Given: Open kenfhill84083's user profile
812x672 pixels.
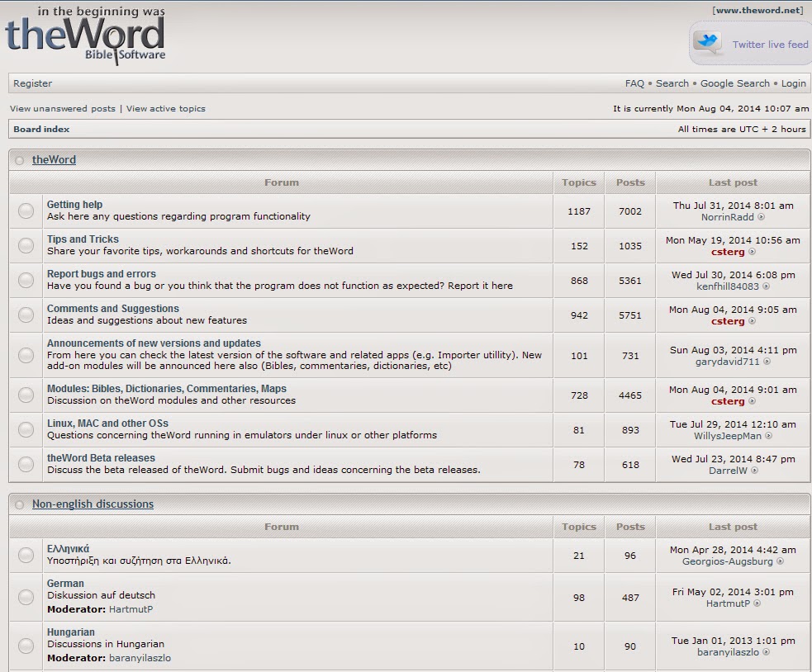Looking at the screenshot, I should click(728, 286).
